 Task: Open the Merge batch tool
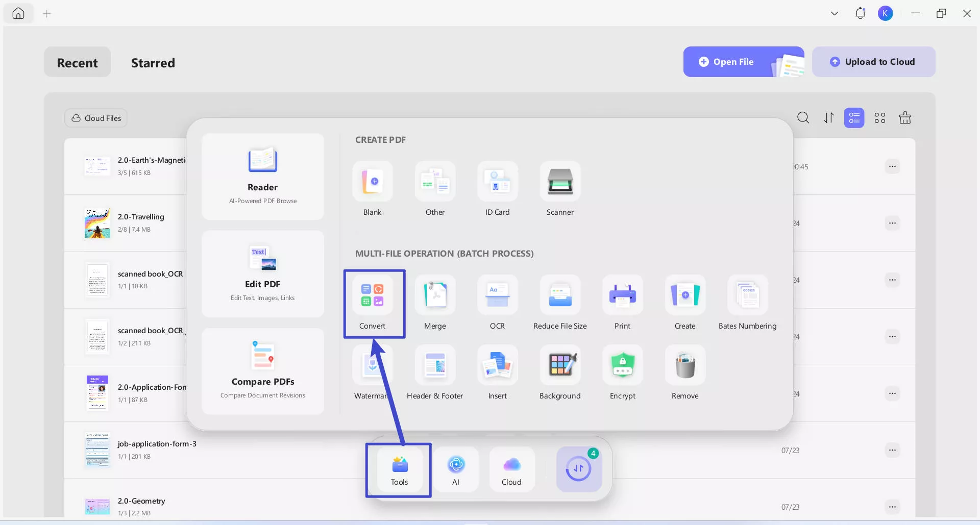pyautogui.click(x=435, y=295)
